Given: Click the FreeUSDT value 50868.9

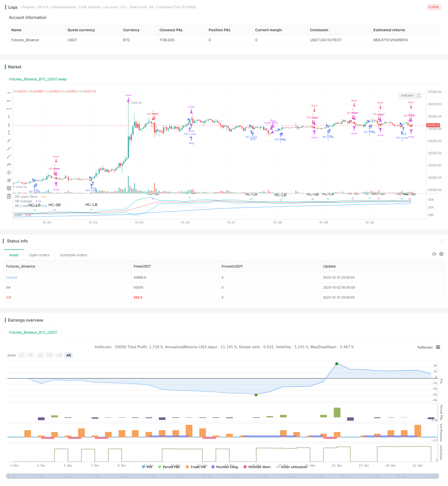Looking at the screenshot, I should (140, 277).
